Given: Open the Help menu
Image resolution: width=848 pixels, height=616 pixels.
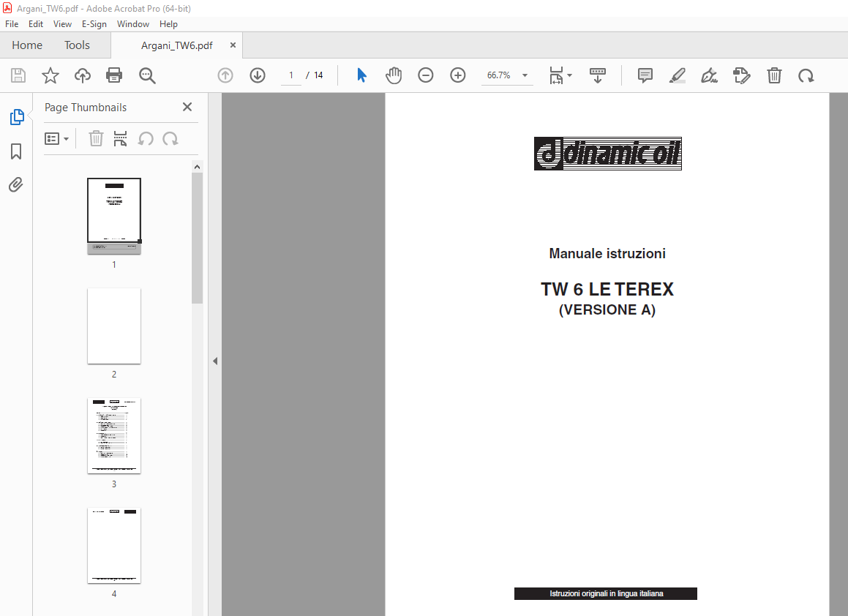Looking at the screenshot, I should click(168, 24).
